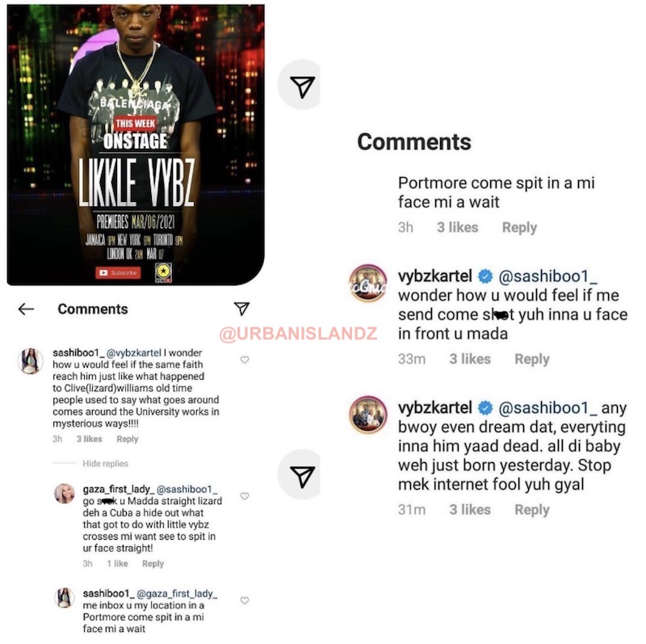Collapse thread with Hide replies
Viewport: 646px width, 644px height.
(x=105, y=464)
